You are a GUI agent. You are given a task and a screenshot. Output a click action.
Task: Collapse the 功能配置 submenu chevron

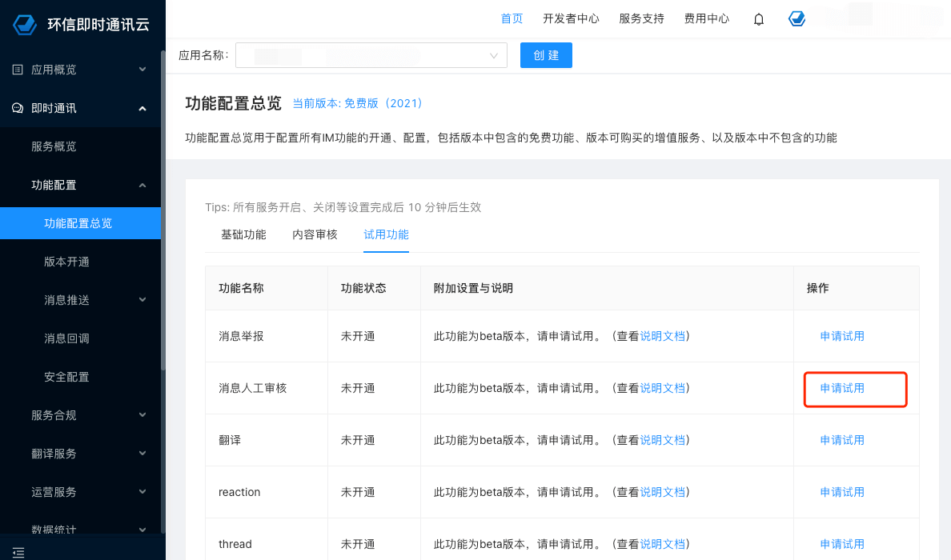(142, 186)
